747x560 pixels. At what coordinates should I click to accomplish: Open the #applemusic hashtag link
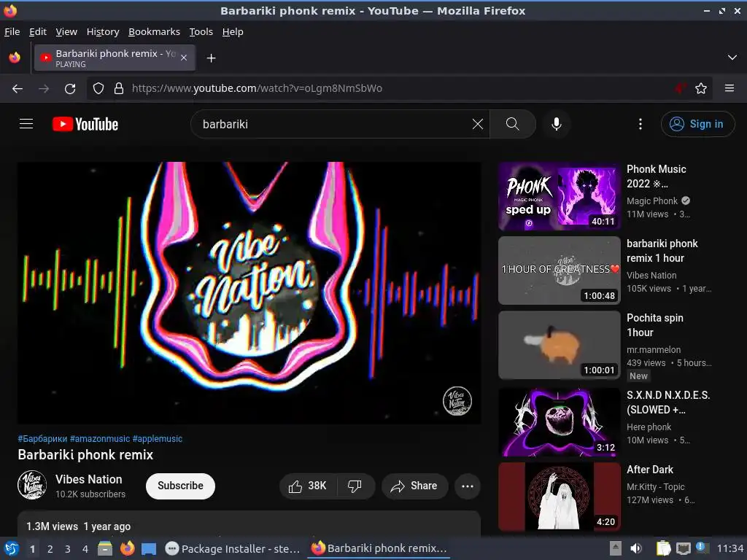pyautogui.click(x=158, y=438)
